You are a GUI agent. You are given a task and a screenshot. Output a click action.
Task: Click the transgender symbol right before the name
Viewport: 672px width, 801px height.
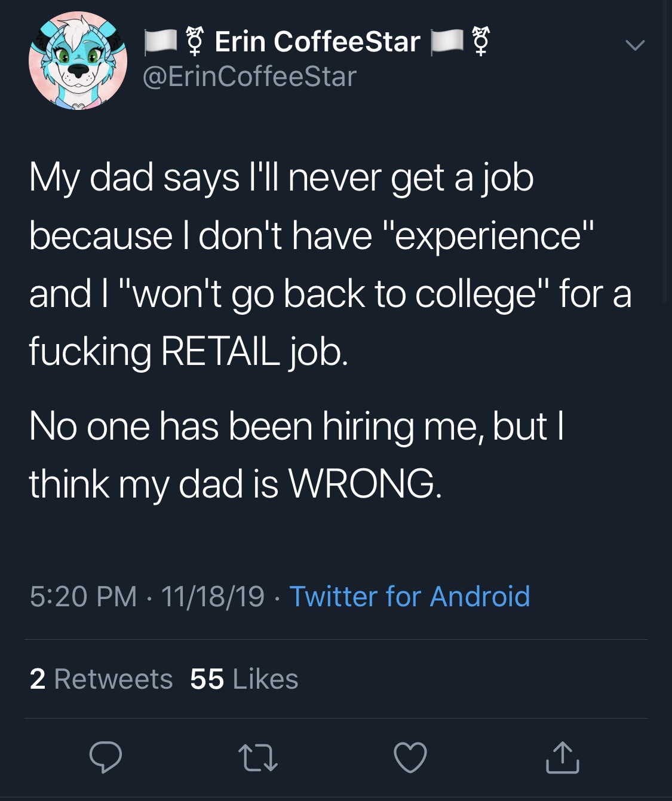pos(193,41)
